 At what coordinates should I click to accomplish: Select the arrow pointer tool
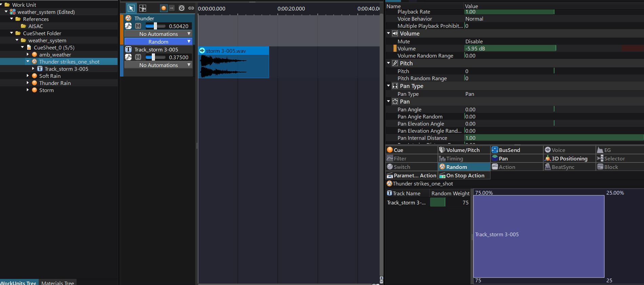(x=131, y=8)
